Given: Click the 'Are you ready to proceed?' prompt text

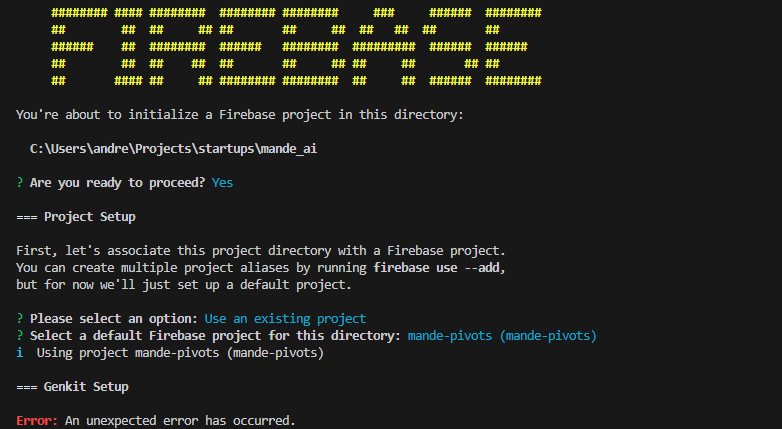Looking at the screenshot, I should (117, 183).
